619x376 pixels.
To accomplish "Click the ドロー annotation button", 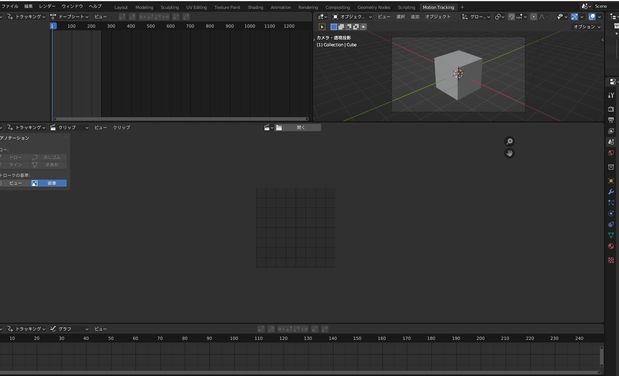I will coord(15,157).
